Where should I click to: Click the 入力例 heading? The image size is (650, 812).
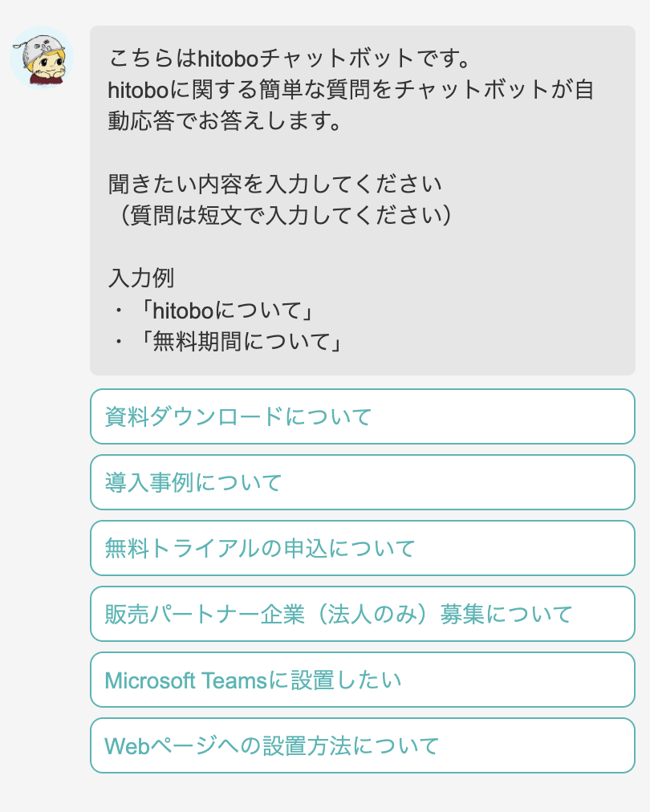click(x=141, y=278)
